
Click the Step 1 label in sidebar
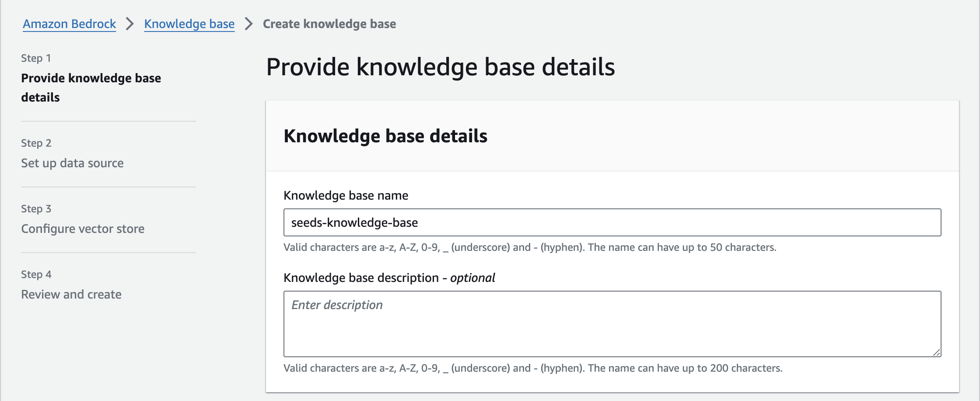(36, 58)
